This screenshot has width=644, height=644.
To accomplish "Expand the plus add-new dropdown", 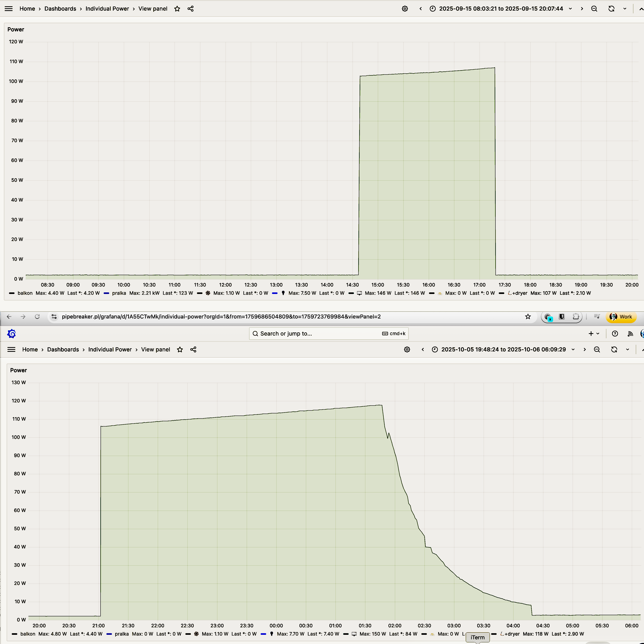I will coord(594,334).
